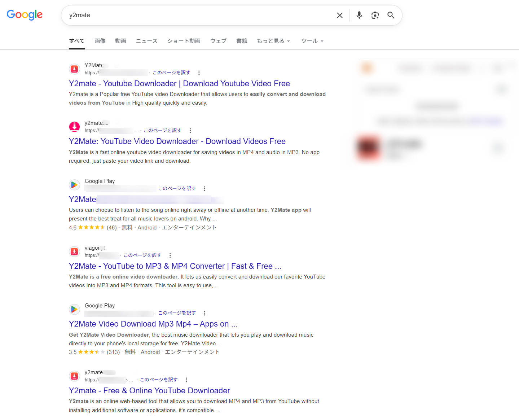Open the ショート動画 tab
The height and width of the screenshot is (420, 519).
pyautogui.click(x=184, y=41)
